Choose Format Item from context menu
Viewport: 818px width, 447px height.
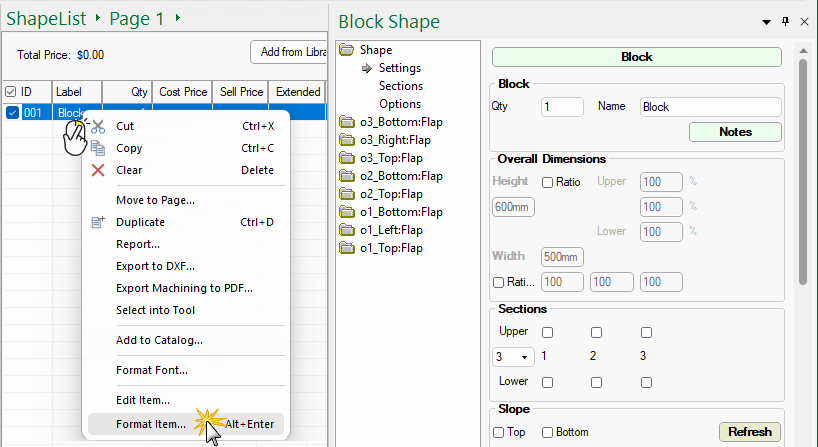point(151,424)
